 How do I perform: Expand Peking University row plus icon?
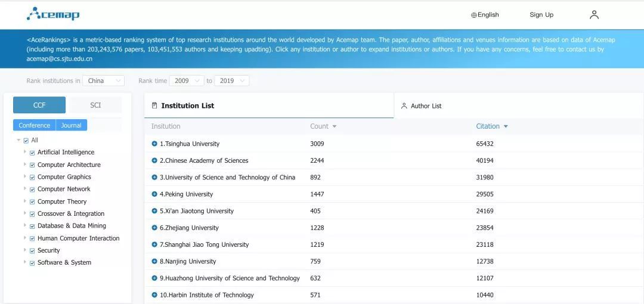pyautogui.click(x=154, y=194)
